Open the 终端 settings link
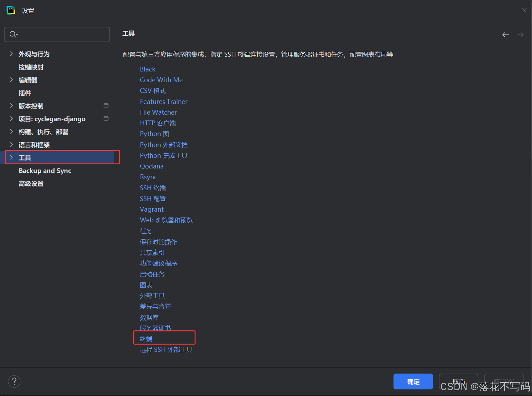Image resolution: width=532 pixels, height=396 pixels. (146, 339)
